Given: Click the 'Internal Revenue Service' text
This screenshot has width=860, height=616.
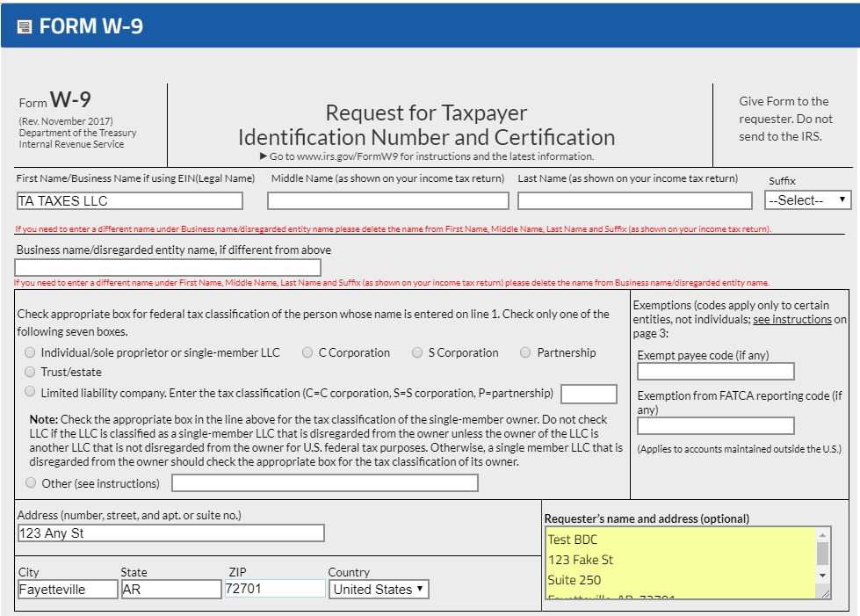Looking at the screenshot, I should (71, 144).
